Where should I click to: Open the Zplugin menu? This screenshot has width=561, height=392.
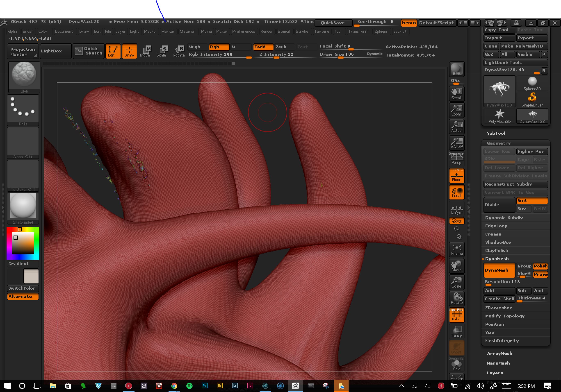[381, 32]
